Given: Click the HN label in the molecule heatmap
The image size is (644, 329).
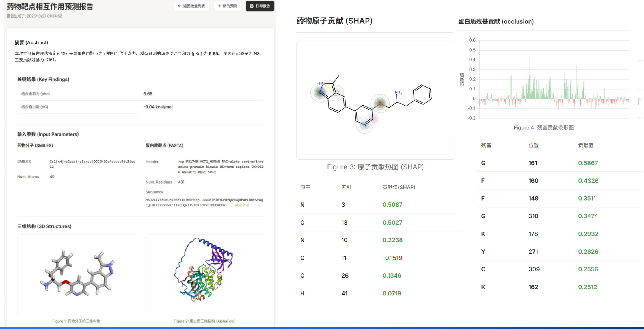Looking at the screenshot, I should 321,83.
